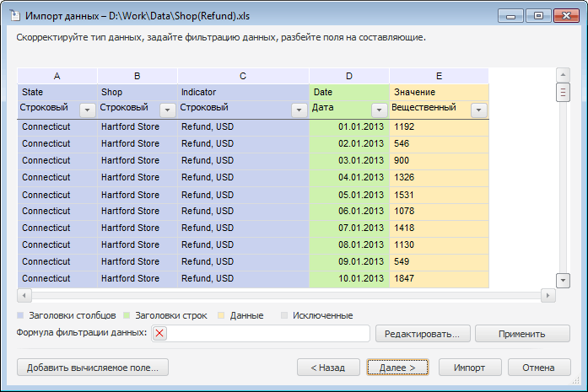Click the vertical scrollbar thumb

563,92
